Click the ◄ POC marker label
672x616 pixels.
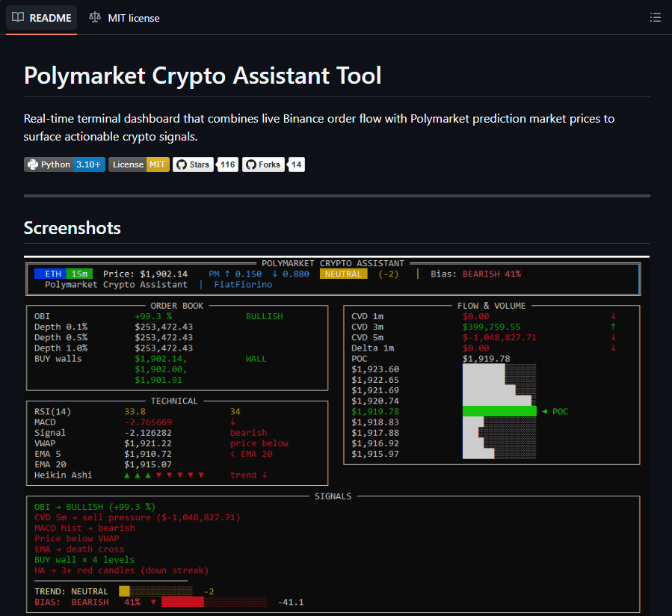pyautogui.click(x=555, y=411)
